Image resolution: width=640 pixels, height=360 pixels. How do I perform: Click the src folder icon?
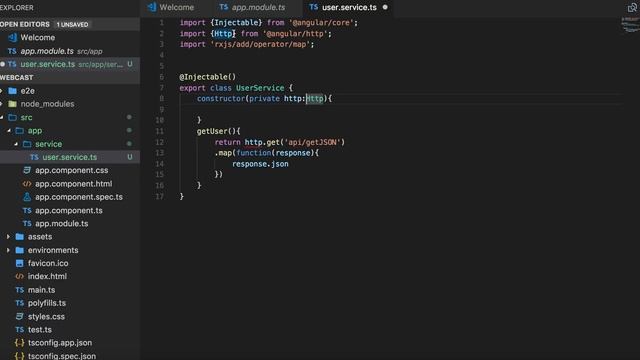coord(13,118)
